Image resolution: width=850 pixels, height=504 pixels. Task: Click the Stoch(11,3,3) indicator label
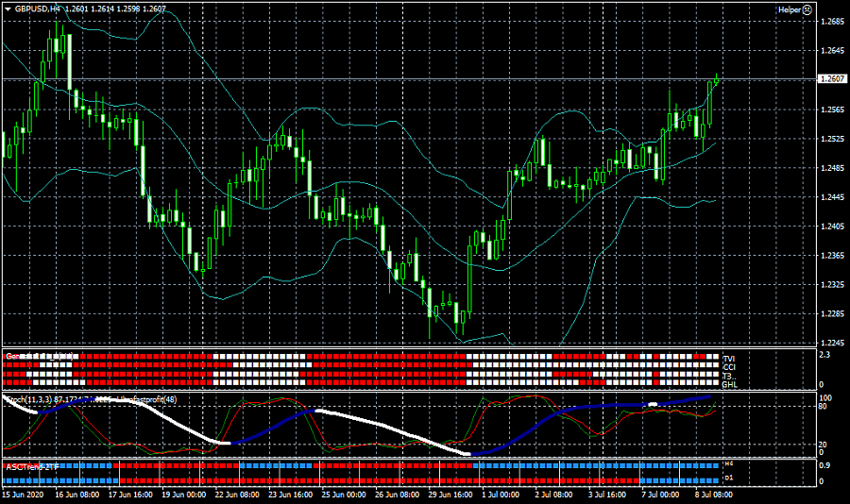(x=30, y=400)
